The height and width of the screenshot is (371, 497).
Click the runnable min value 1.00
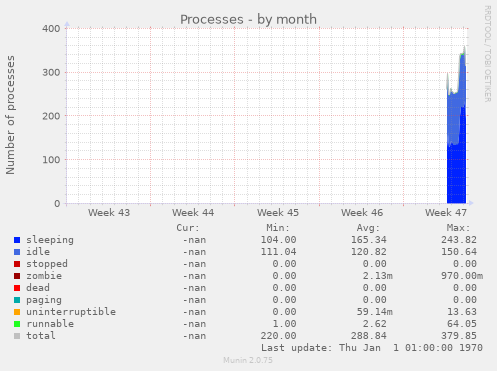point(284,324)
